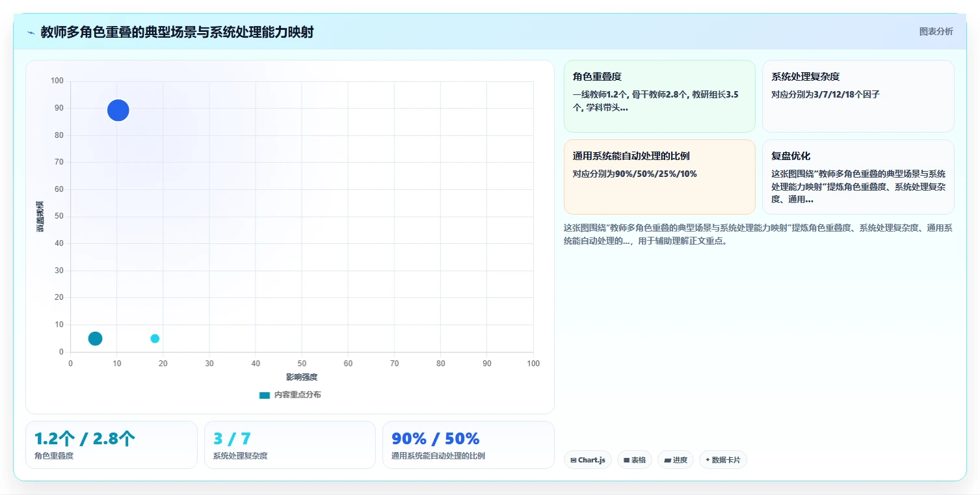Click the 3 / 7 stat value

[232, 438]
